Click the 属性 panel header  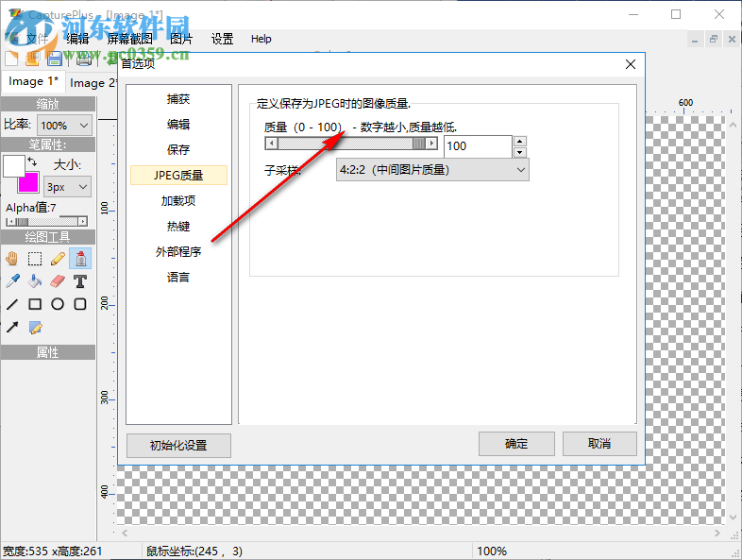[48, 352]
